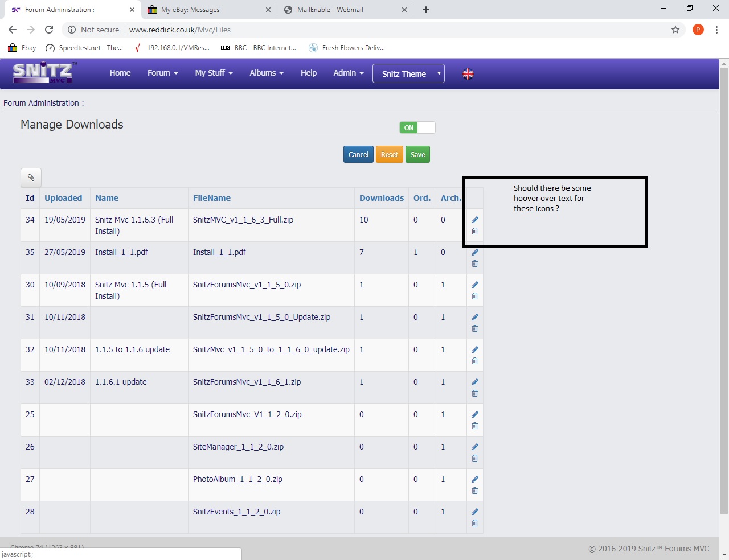
Task: Expand the Forum navigation menu
Action: [x=162, y=73]
